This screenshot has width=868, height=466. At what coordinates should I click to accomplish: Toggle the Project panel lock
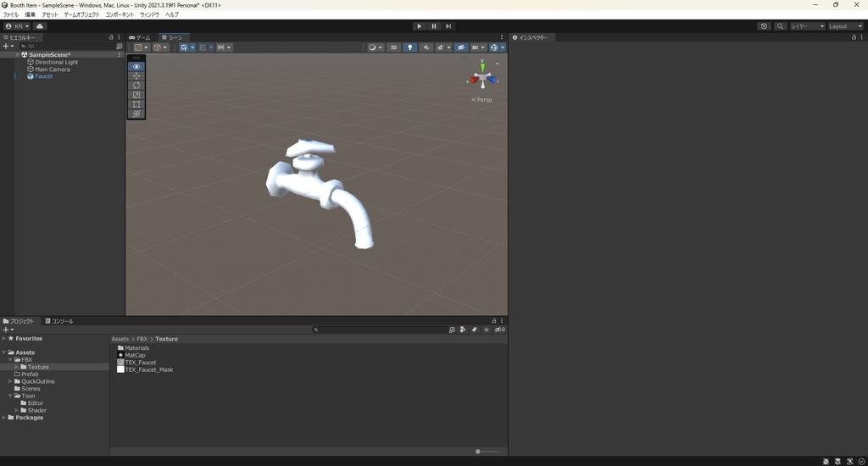coord(494,320)
